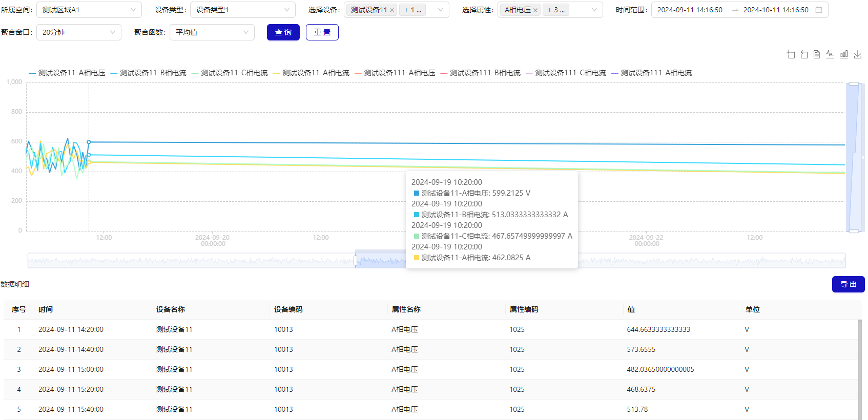The image size is (868, 420).
Task: Open the chart data view document icon
Action: pos(817,54)
